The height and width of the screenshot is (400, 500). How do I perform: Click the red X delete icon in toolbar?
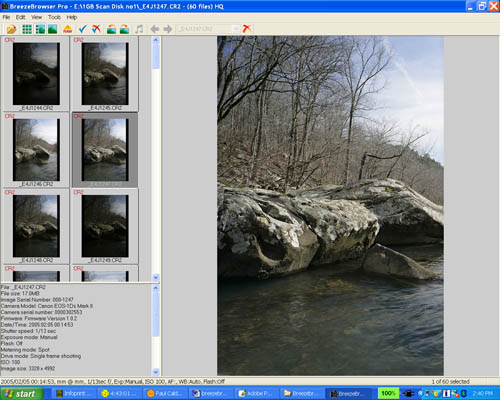(247, 29)
